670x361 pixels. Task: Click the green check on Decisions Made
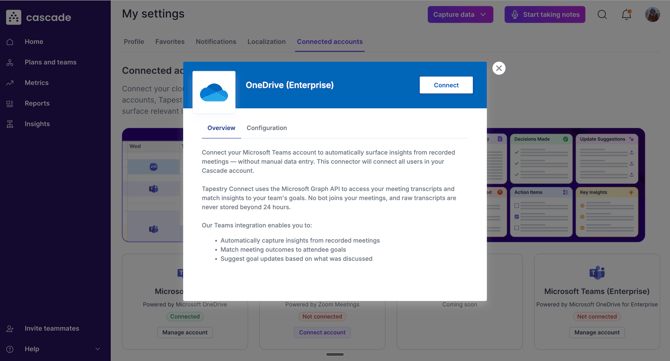[x=565, y=139]
